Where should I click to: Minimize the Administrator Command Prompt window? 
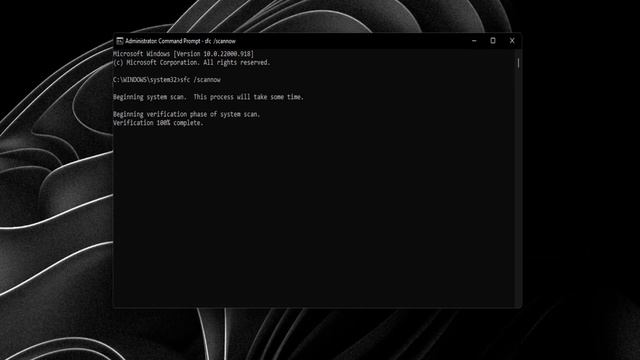click(x=474, y=41)
